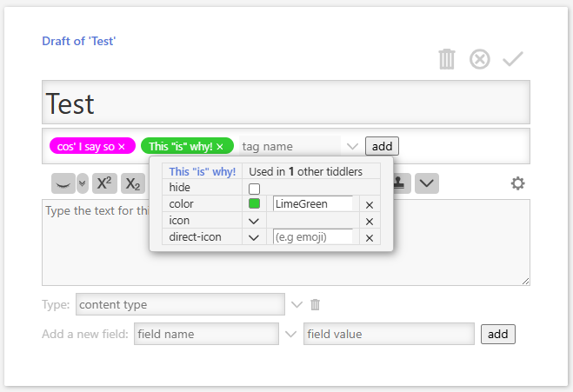Image resolution: width=573 pixels, height=392 pixels.
Task: Click the add field button
Action: (x=497, y=334)
